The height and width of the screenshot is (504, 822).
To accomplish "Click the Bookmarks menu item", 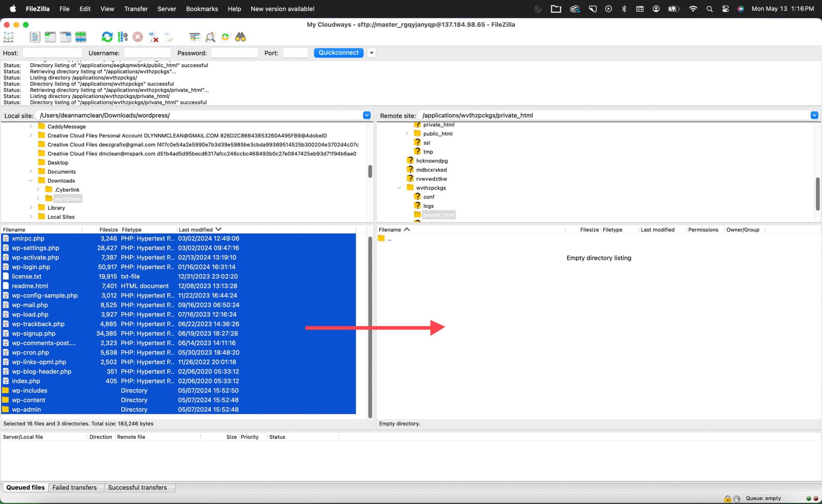I will click(202, 9).
